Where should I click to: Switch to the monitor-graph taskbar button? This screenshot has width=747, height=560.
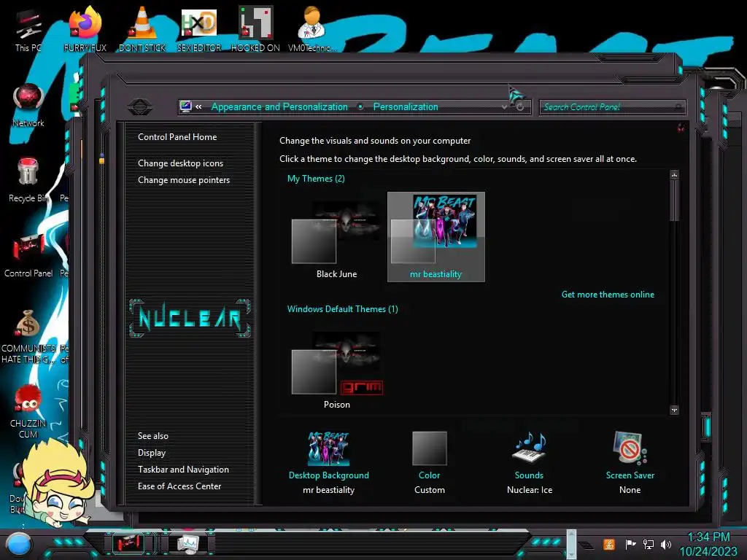187,543
